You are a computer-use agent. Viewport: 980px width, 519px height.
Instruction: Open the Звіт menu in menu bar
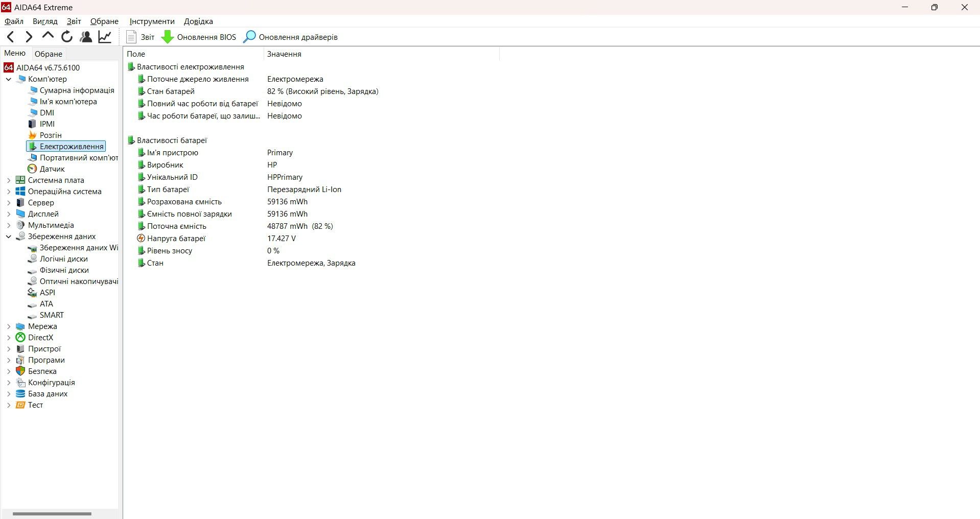click(x=74, y=21)
